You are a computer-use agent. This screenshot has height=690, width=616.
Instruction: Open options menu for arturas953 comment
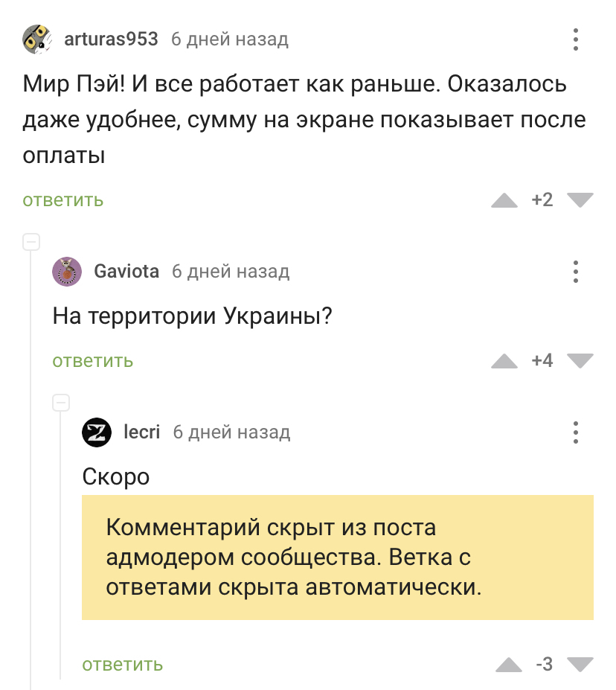coord(576,39)
